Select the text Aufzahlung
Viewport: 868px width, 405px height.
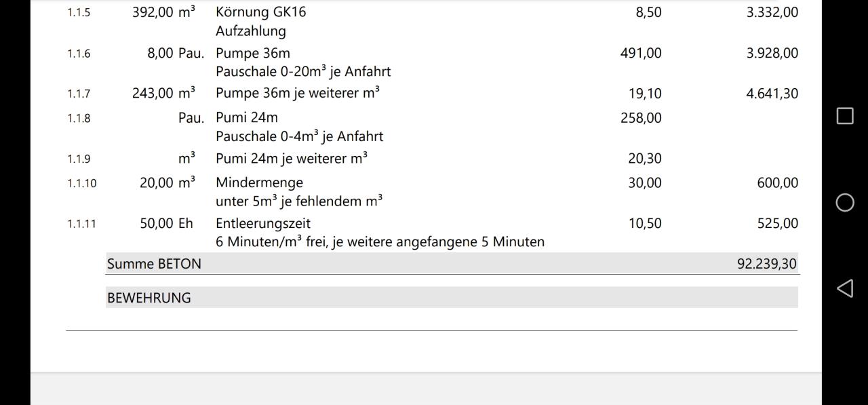pyautogui.click(x=251, y=31)
